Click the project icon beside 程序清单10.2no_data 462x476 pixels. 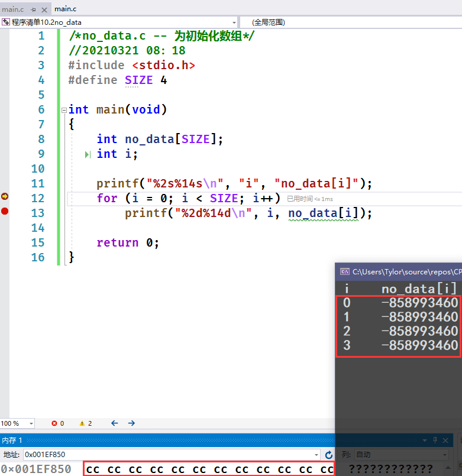6,22
